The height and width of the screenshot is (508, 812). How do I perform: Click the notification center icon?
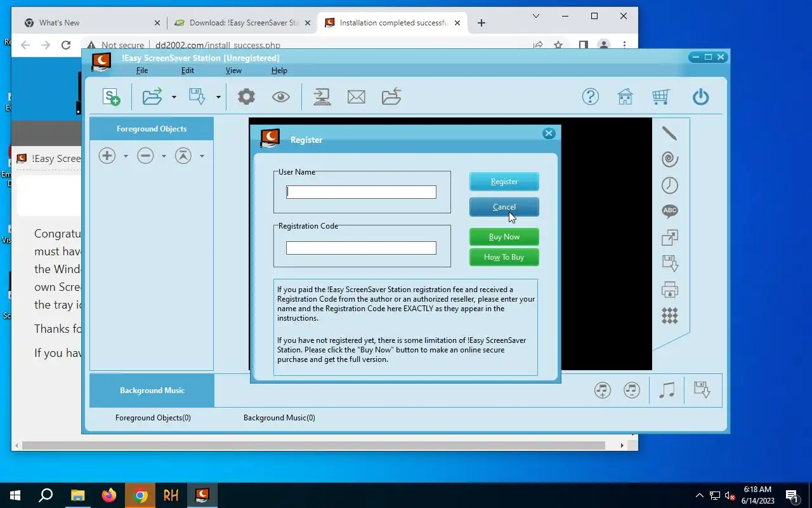pyautogui.click(x=792, y=495)
